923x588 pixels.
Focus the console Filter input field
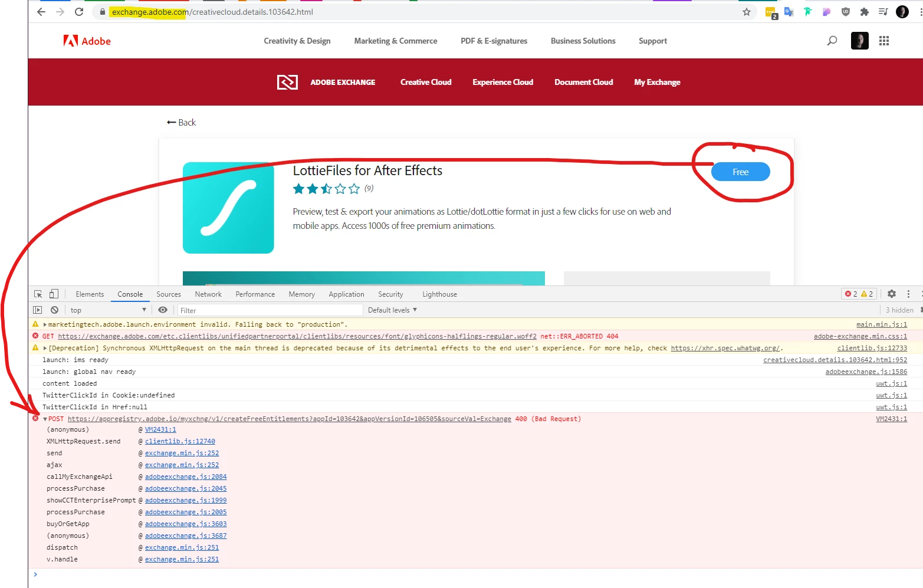[270, 310]
